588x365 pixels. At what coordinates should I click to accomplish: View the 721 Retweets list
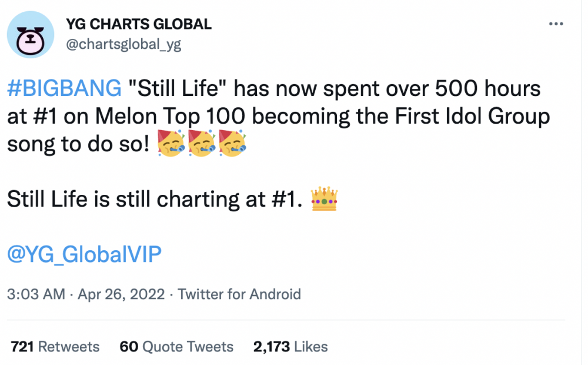tap(55, 347)
